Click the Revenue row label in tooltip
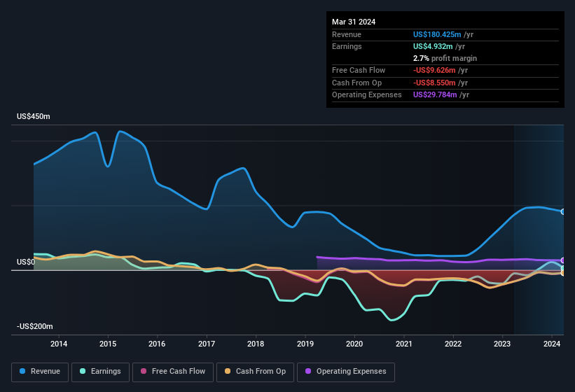 (347, 34)
